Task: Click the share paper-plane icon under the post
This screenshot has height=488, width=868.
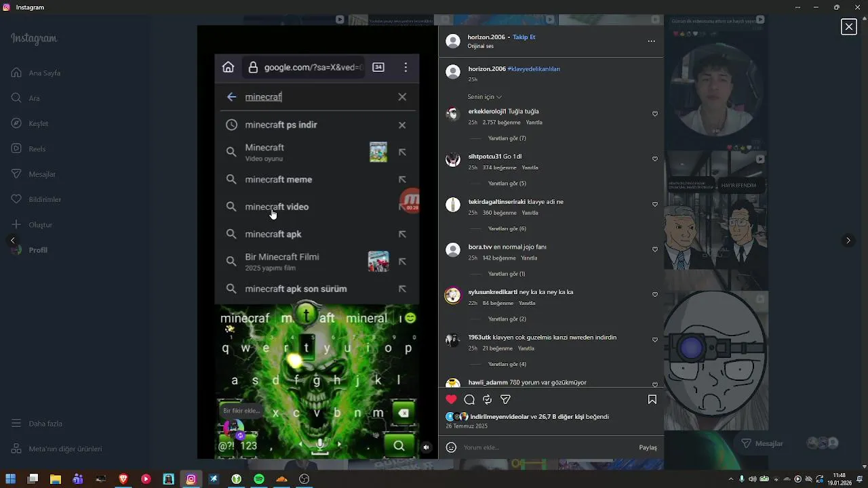Action: tap(505, 400)
